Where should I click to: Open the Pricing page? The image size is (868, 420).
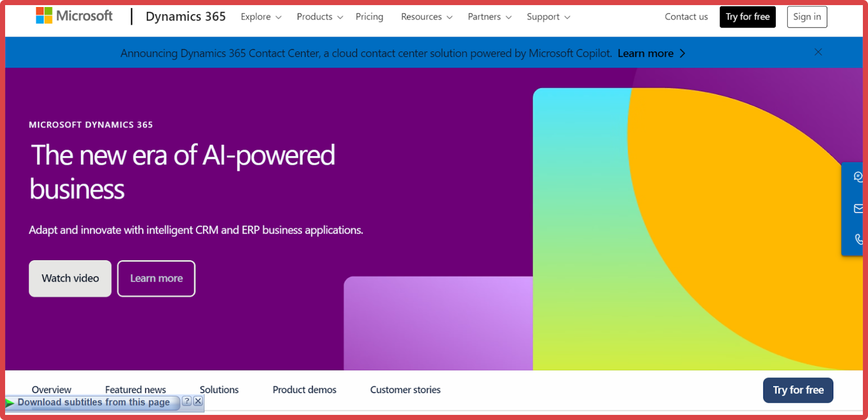coord(369,17)
